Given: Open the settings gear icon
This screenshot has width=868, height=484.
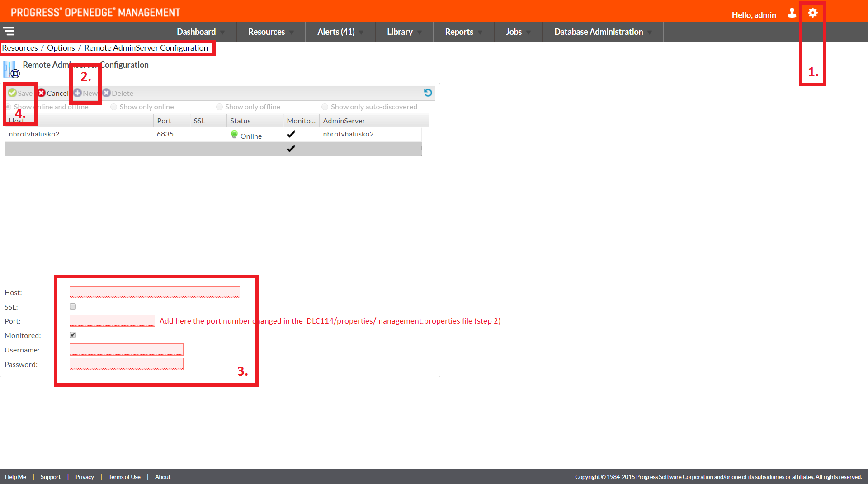Looking at the screenshot, I should pos(812,13).
